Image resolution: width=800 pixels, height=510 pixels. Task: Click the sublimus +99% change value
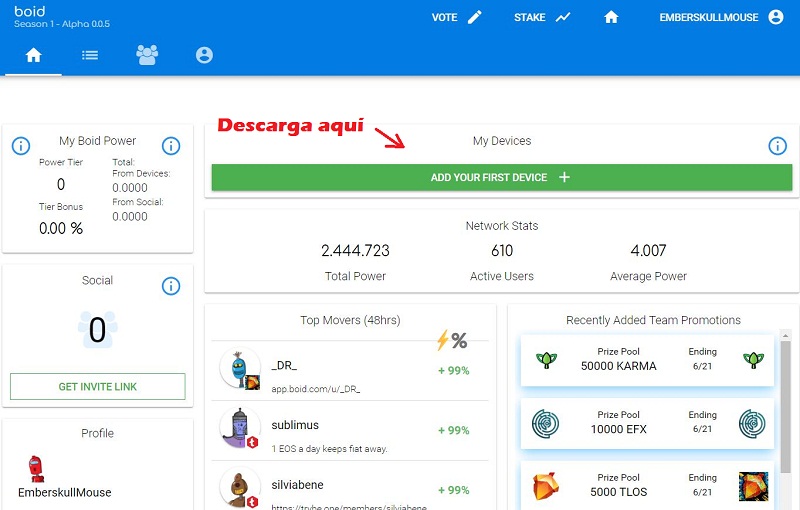(454, 430)
